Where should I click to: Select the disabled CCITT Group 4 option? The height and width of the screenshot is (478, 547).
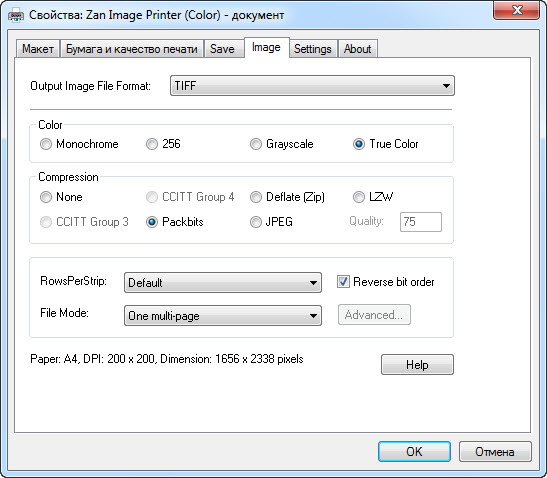(190, 197)
